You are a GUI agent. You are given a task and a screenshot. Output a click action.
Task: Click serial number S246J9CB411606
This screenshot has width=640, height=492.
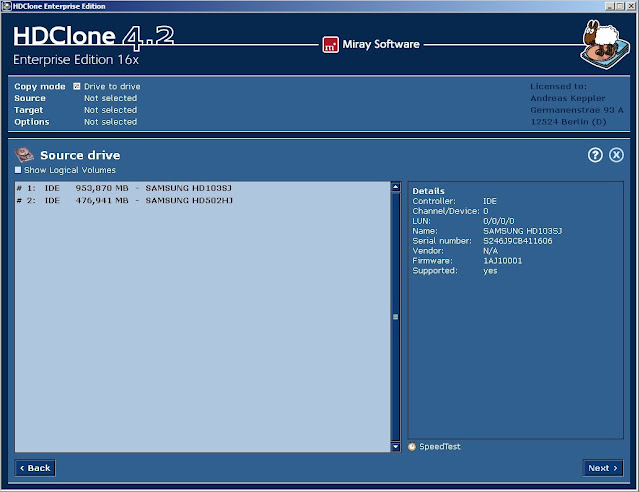click(518, 241)
